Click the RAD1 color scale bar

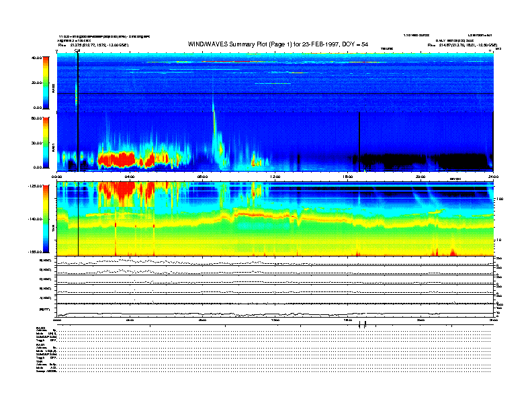point(46,143)
